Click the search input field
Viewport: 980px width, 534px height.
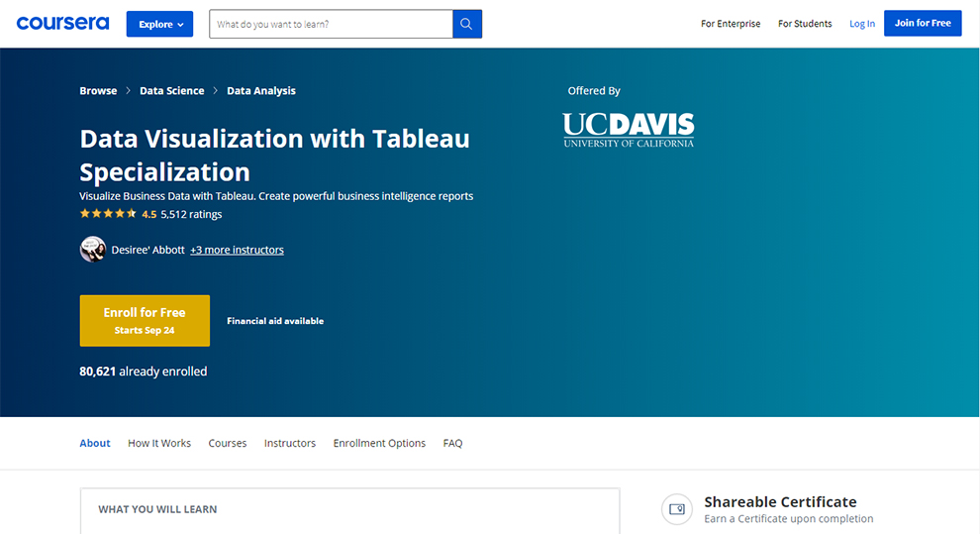click(331, 24)
